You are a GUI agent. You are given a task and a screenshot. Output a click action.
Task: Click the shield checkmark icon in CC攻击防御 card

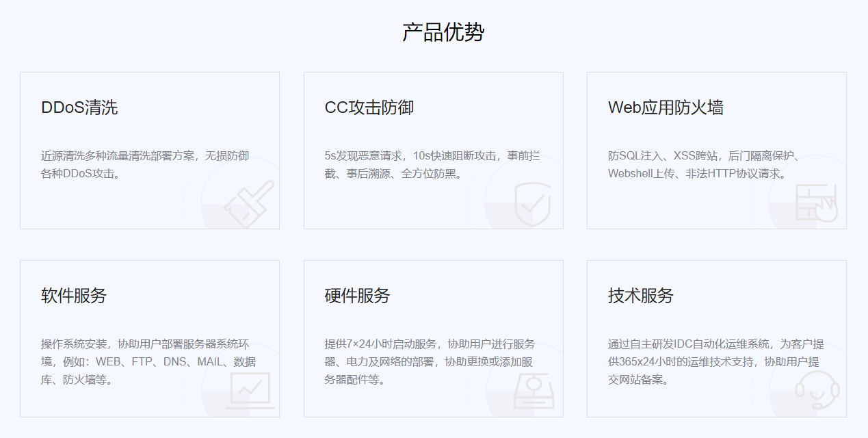(532, 204)
